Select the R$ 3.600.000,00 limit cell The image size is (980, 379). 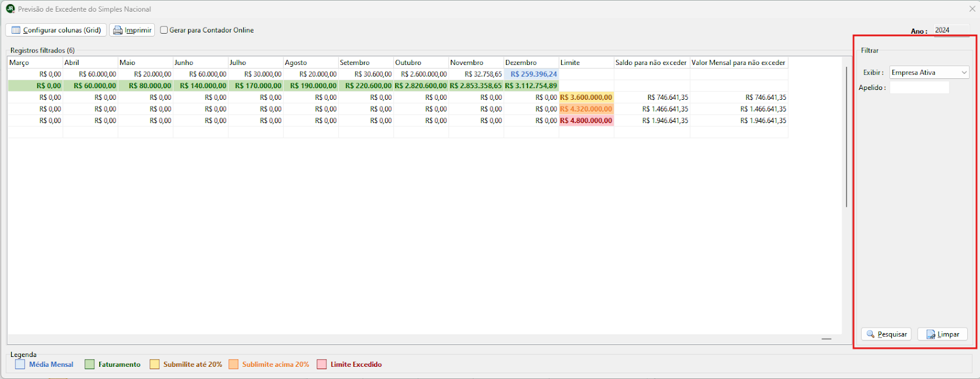[x=586, y=97]
